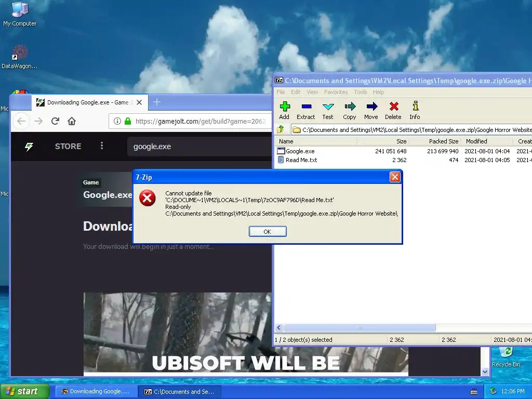Select the Google.exe file name
This screenshot has height=399, width=532.
click(x=300, y=151)
